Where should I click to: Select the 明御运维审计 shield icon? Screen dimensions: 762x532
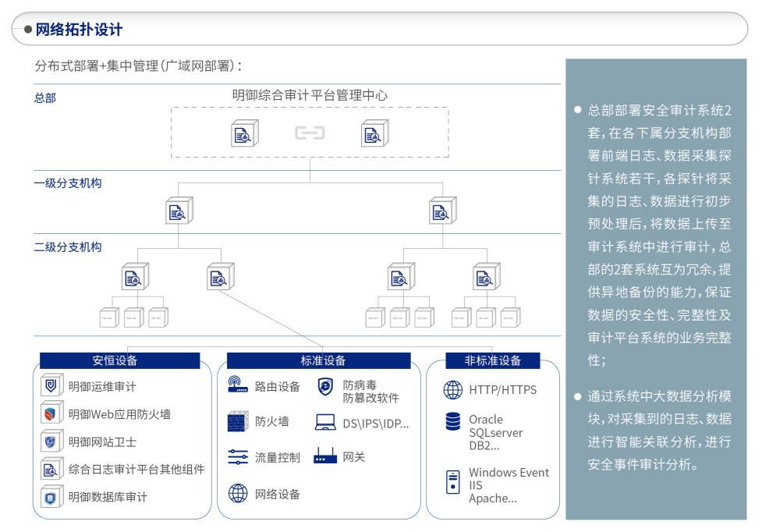(x=51, y=386)
